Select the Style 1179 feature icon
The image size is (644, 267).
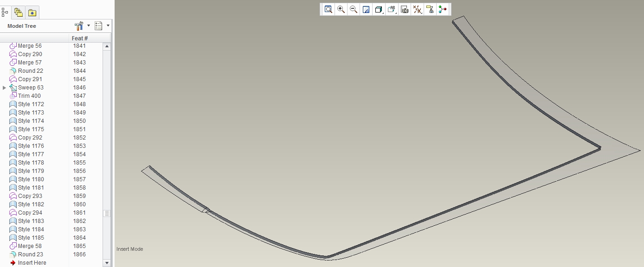pos(13,171)
